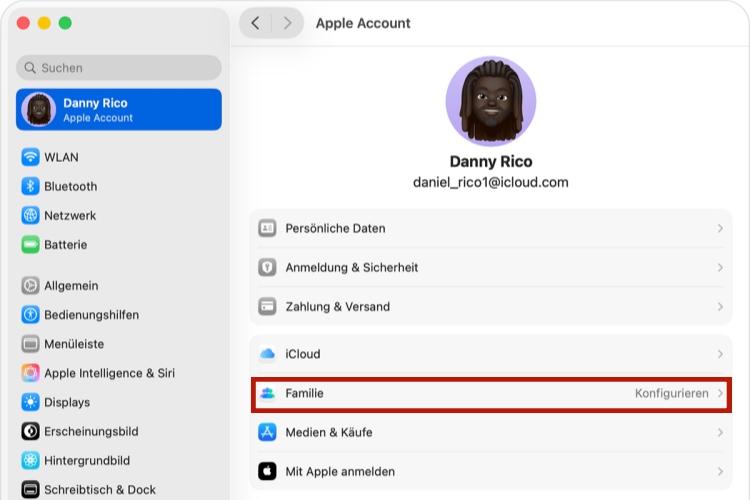Click the Familie label text
The height and width of the screenshot is (500, 750).
pos(304,393)
